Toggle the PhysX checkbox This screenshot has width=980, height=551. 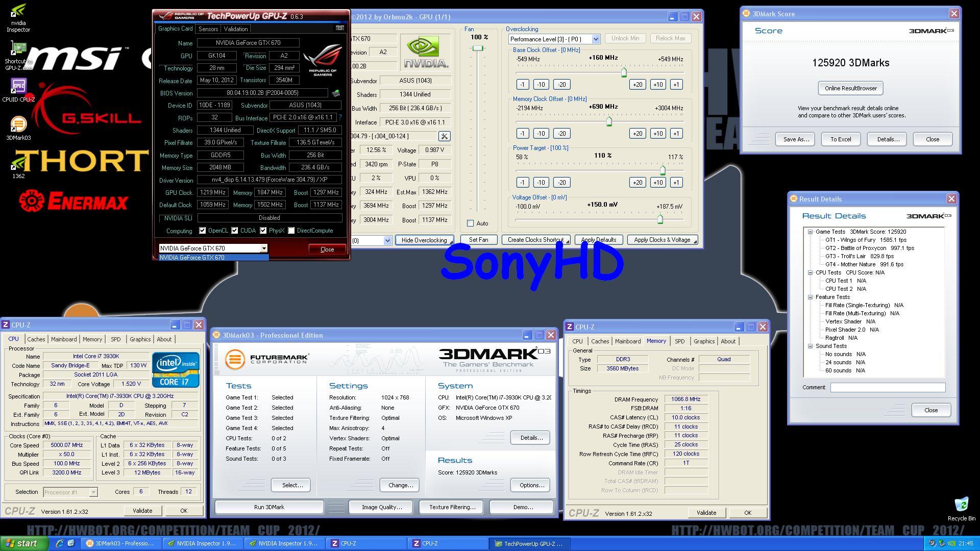[263, 231]
